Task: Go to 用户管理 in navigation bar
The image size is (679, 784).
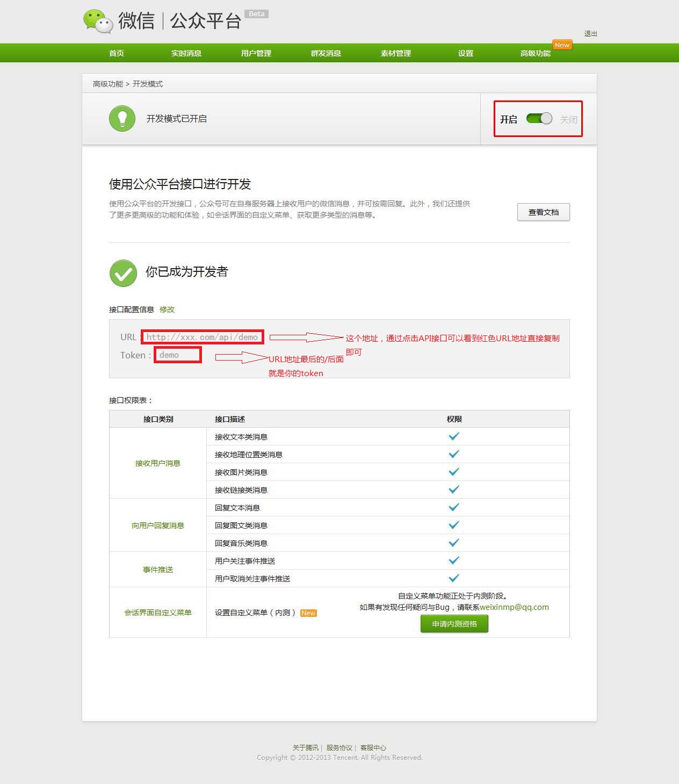Action: pos(256,53)
